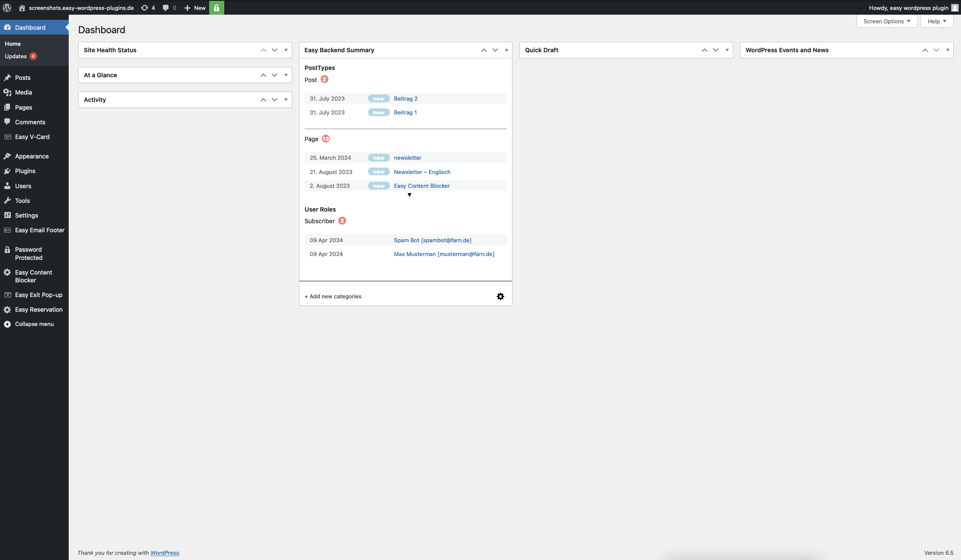The width and height of the screenshot is (961, 560).
Task: Click the Posts pushpin icon in sidebar
Action: [x=7, y=78]
